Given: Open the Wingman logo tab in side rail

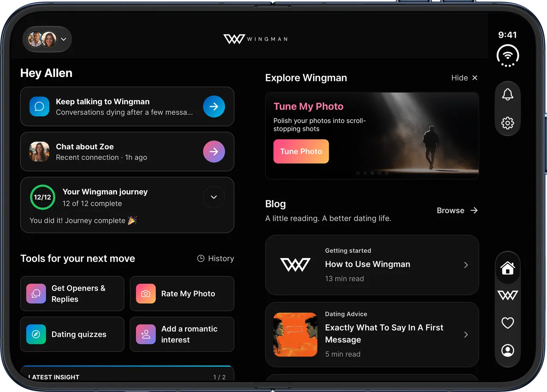Looking at the screenshot, I should (x=508, y=295).
